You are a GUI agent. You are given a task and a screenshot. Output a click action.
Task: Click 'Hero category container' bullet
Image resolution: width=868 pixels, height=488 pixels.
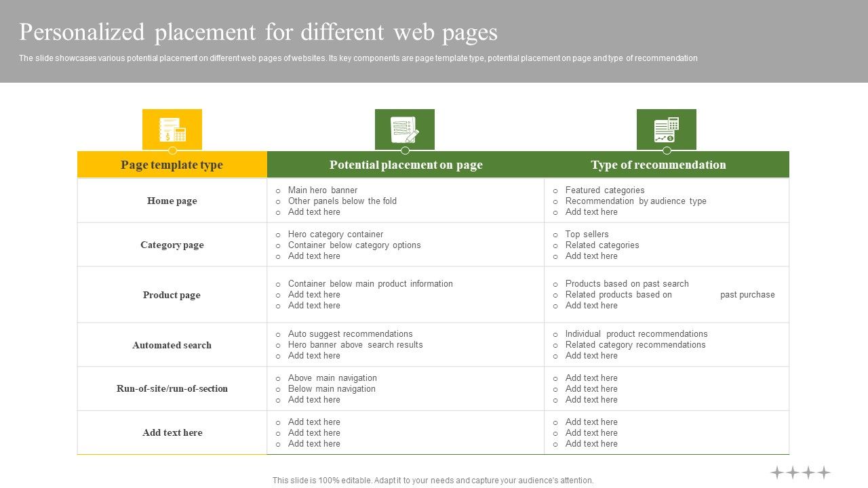click(336, 235)
